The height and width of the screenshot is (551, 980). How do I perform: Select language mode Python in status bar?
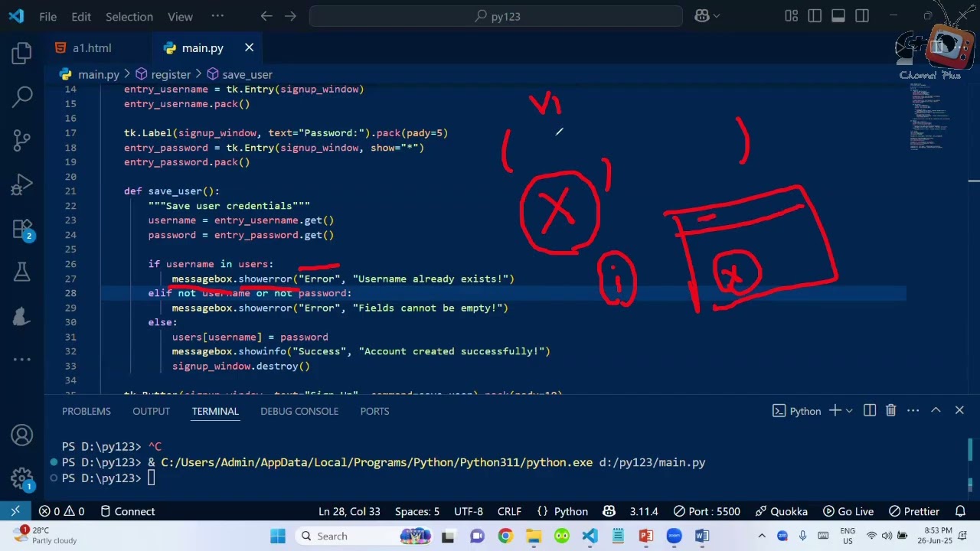coord(571,511)
